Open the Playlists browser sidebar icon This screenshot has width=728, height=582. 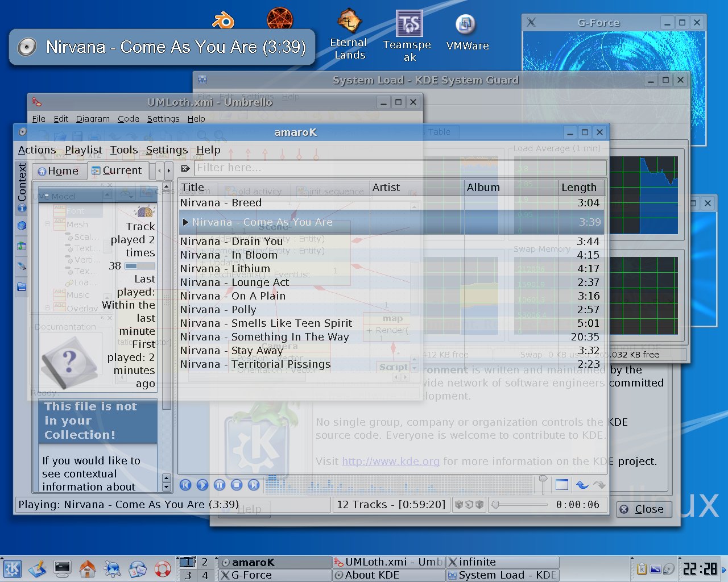[x=22, y=246]
